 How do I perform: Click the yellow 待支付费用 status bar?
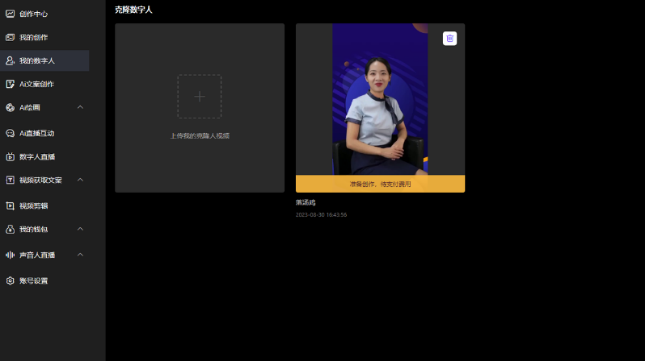click(381, 184)
